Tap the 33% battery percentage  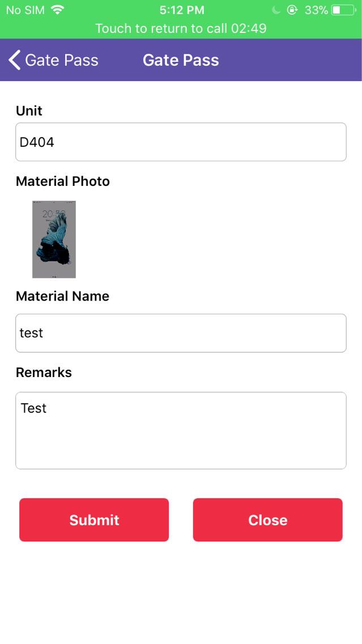(316, 10)
